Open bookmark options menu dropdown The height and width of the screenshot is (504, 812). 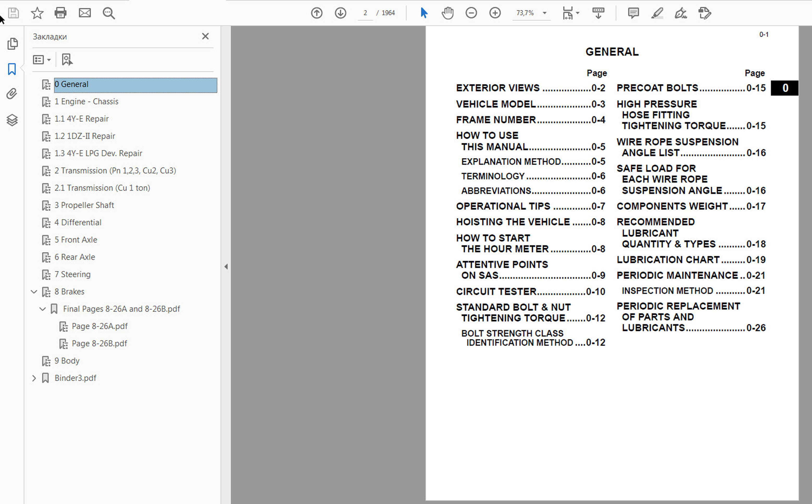42,60
